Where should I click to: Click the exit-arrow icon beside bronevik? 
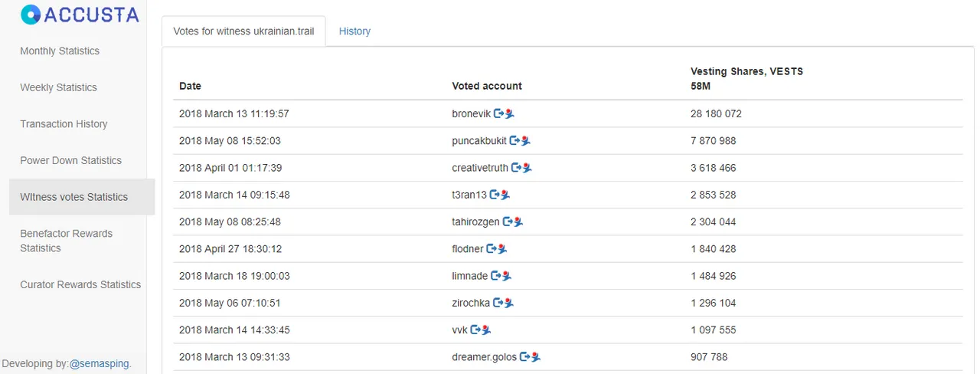[498, 113]
